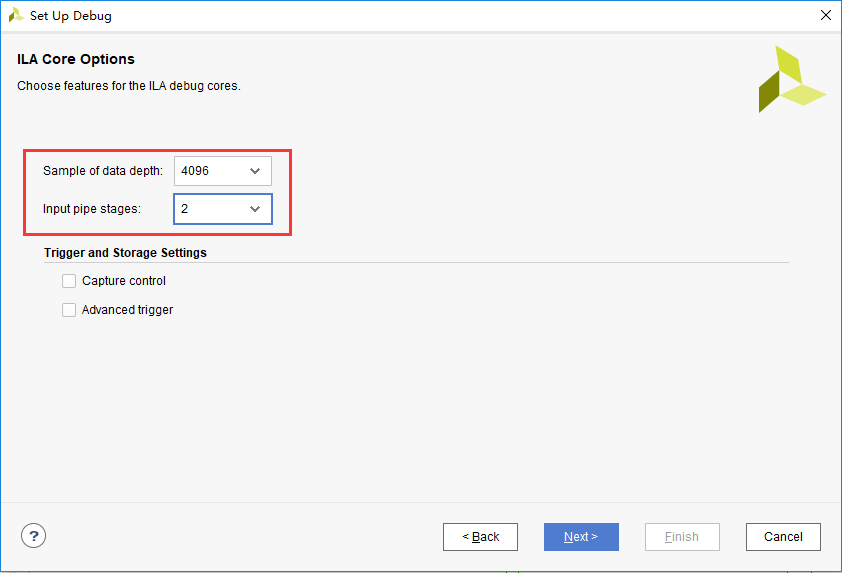Click the chevron arrow next to 4096
The height and width of the screenshot is (573, 842).
255,171
